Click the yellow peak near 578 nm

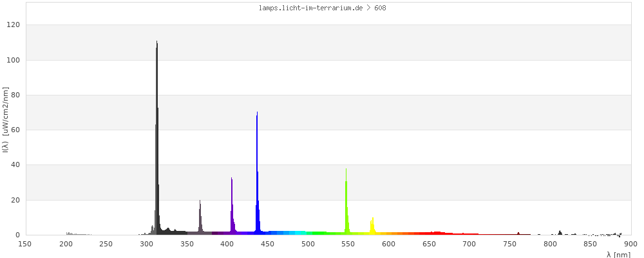[x=372, y=226]
